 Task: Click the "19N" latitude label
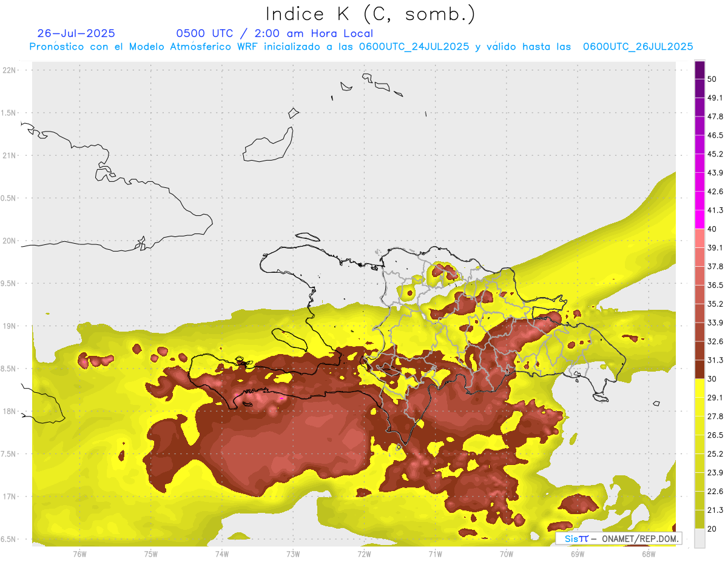click(x=10, y=326)
